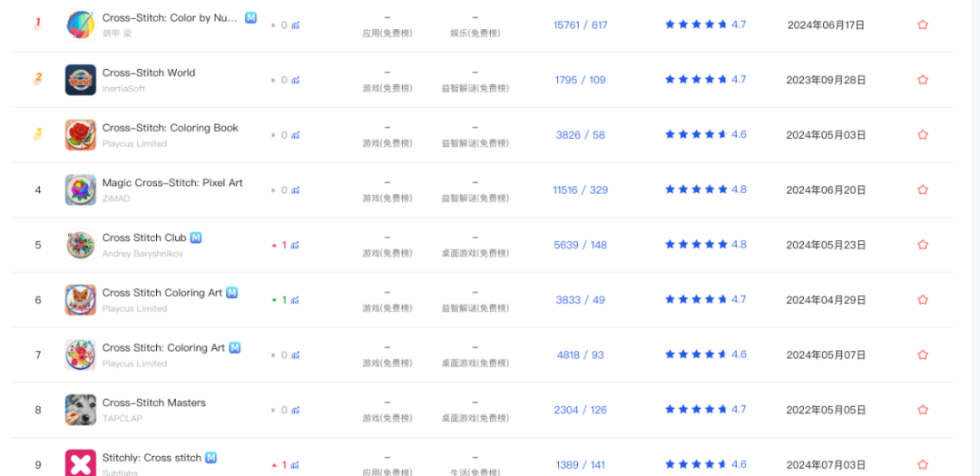Click the M badge beside Cross Stitch Club
980x476 pixels.
click(196, 238)
